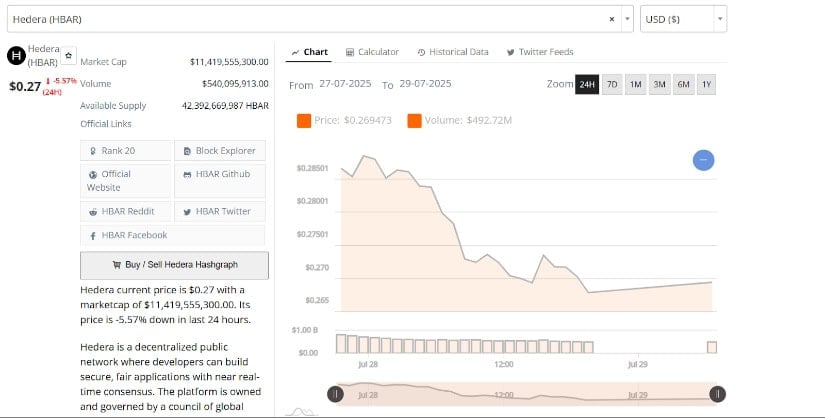
Task: Toggle the Volume series orange swatch
Action: [414, 121]
